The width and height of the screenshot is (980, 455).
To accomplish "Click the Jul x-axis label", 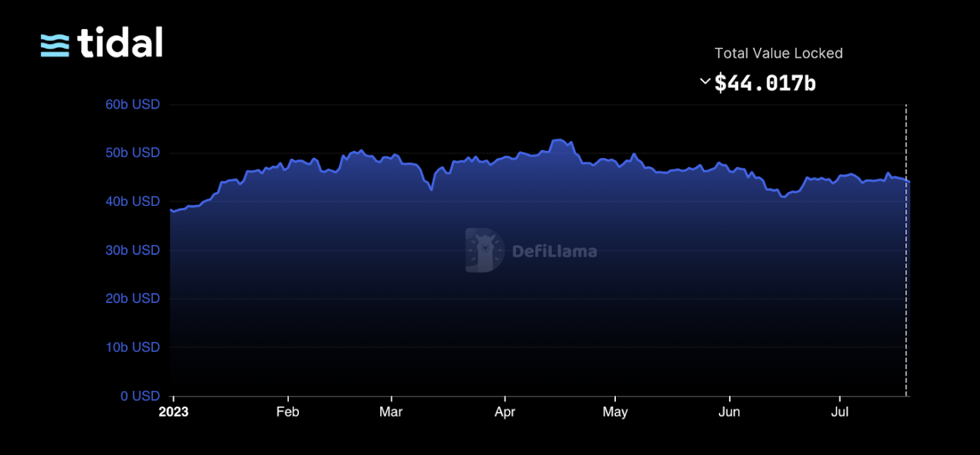I will pos(839,412).
